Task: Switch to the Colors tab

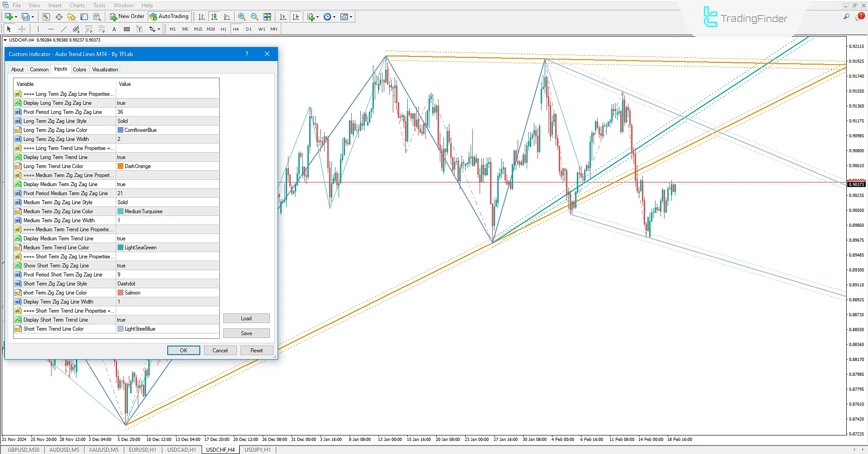Action: [80, 69]
